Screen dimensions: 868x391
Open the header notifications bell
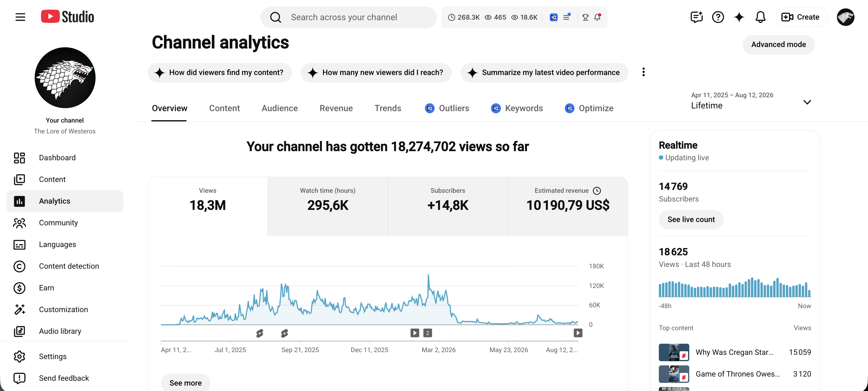pos(760,17)
